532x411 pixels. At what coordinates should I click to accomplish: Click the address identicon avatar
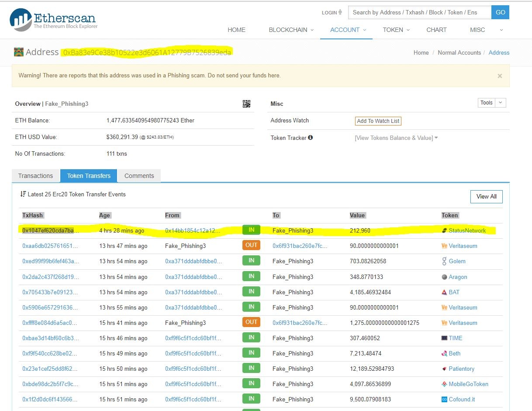coord(18,52)
